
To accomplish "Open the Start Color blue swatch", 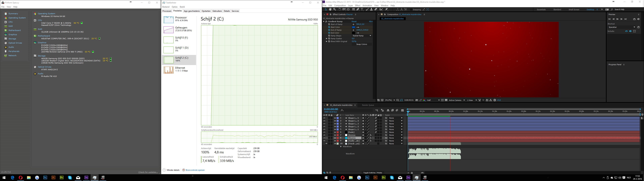I will (354, 27).
